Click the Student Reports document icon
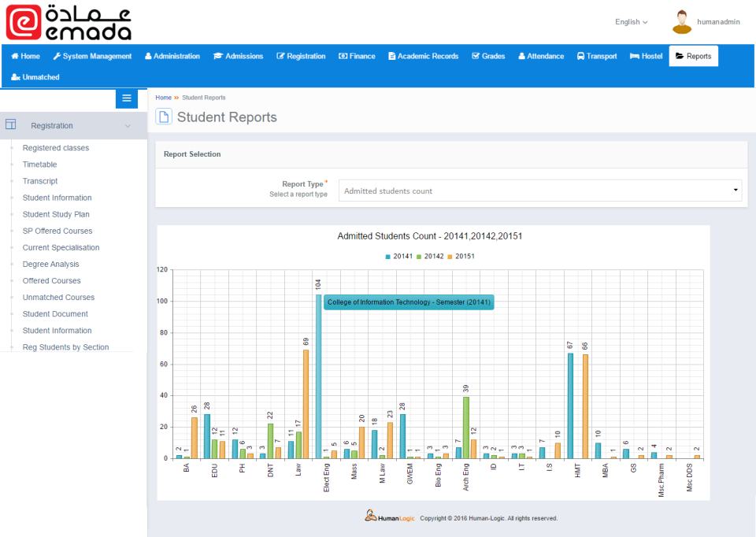 click(165, 117)
